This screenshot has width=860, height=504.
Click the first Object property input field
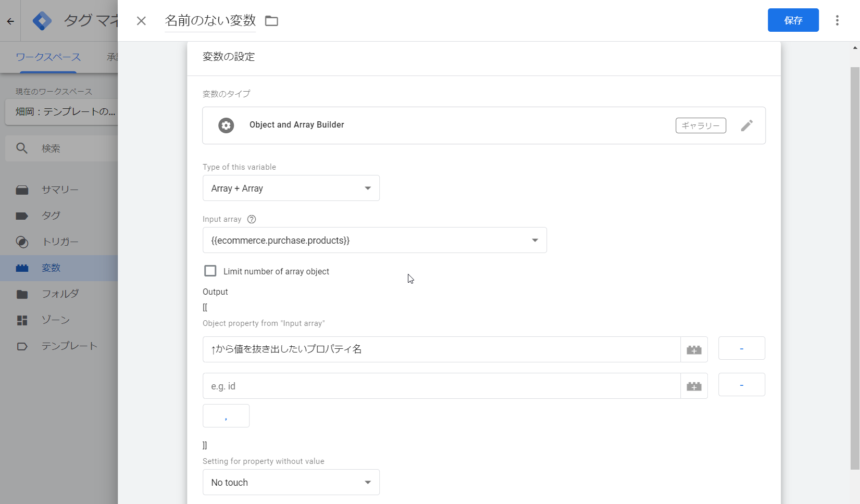tap(441, 349)
